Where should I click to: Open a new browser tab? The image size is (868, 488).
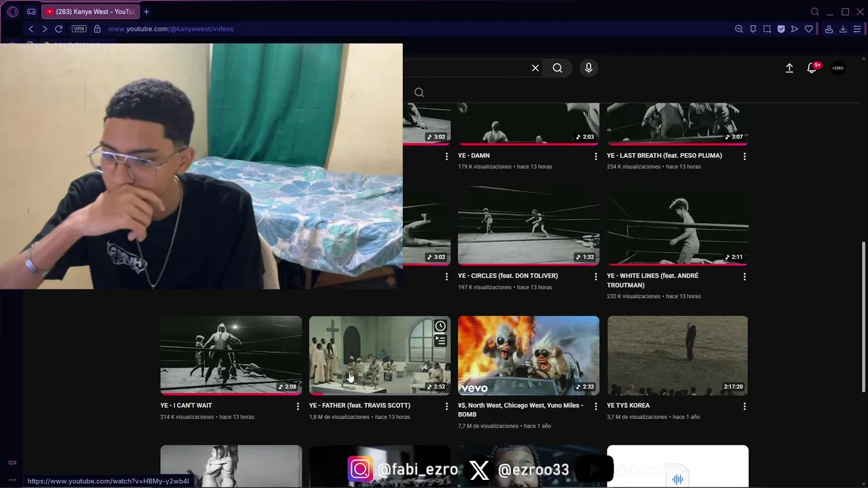point(146,12)
